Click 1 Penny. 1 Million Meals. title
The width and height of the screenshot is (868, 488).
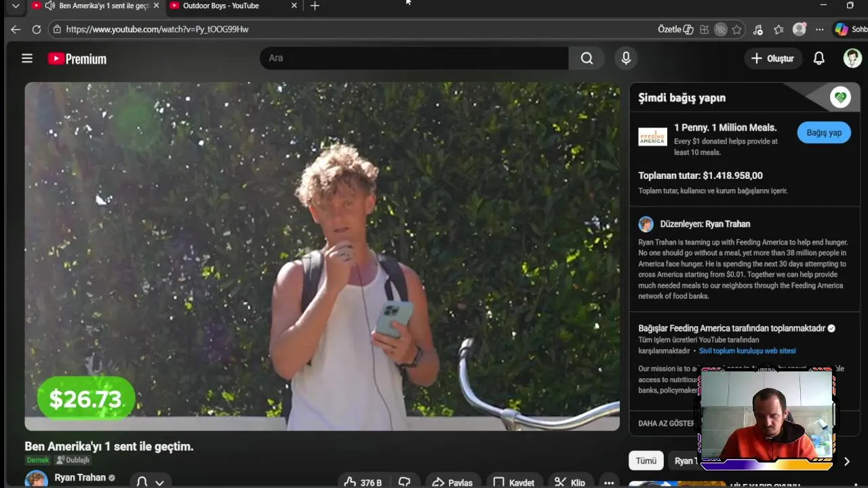(725, 127)
